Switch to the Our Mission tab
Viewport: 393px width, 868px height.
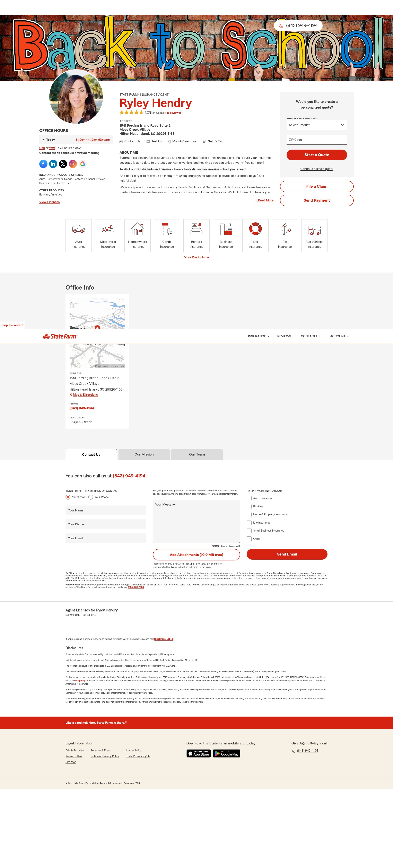tap(144, 454)
